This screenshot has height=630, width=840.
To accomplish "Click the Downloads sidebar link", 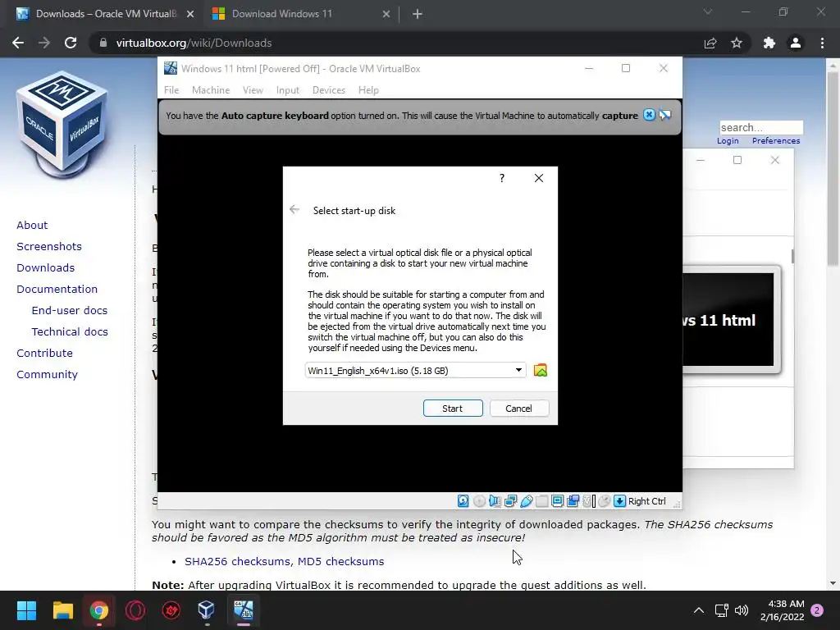I will (46, 268).
